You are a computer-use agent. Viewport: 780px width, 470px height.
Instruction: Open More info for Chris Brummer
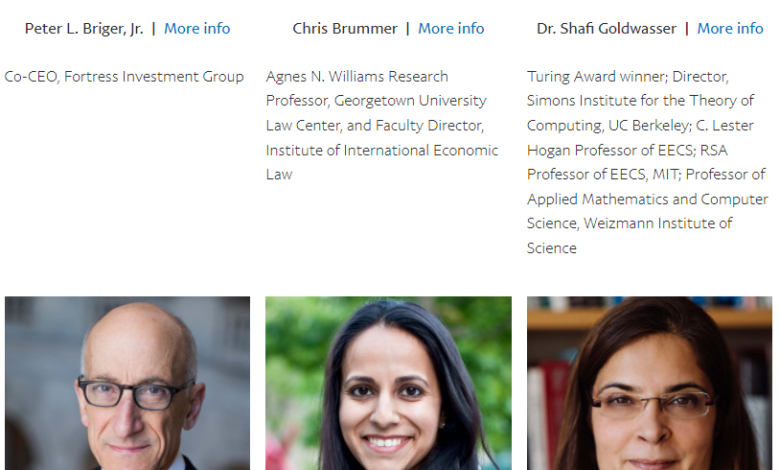pyautogui.click(x=451, y=28)
